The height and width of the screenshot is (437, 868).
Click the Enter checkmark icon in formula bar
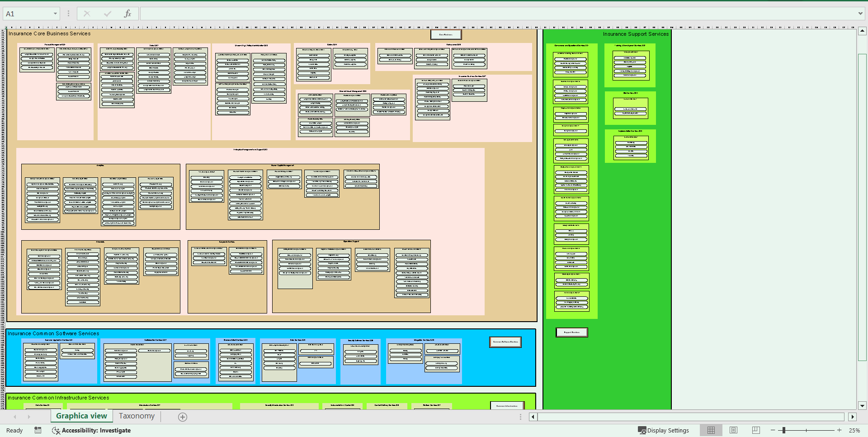point(108,13)
